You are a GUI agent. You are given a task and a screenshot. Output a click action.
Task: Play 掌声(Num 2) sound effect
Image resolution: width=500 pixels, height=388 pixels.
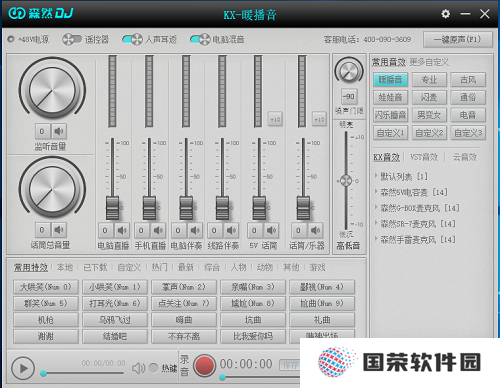(x=184, y=287)
